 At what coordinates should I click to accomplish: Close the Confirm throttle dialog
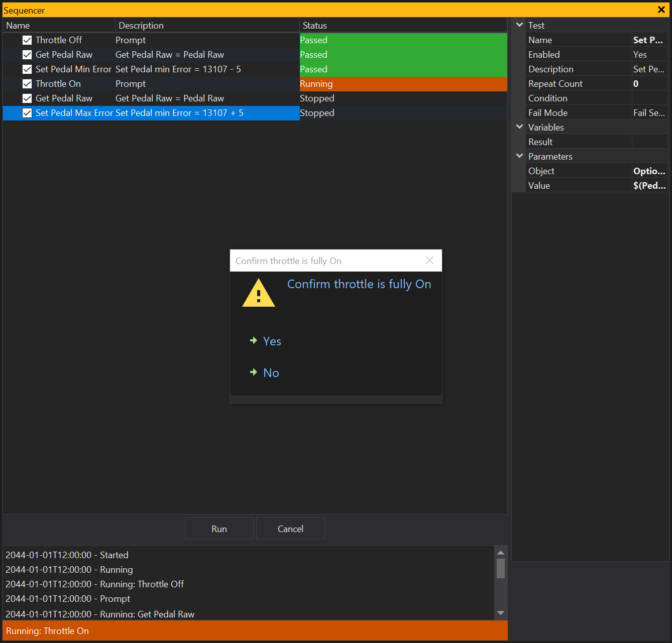(x=429, y=261)
